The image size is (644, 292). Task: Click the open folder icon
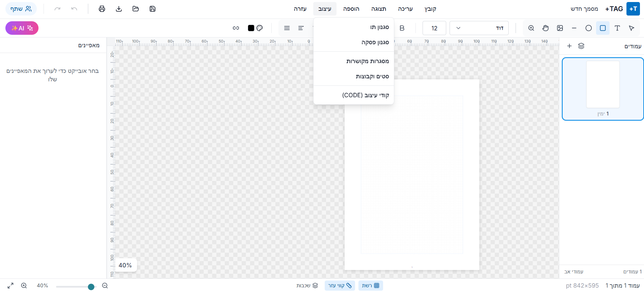(x=136, y=9)
